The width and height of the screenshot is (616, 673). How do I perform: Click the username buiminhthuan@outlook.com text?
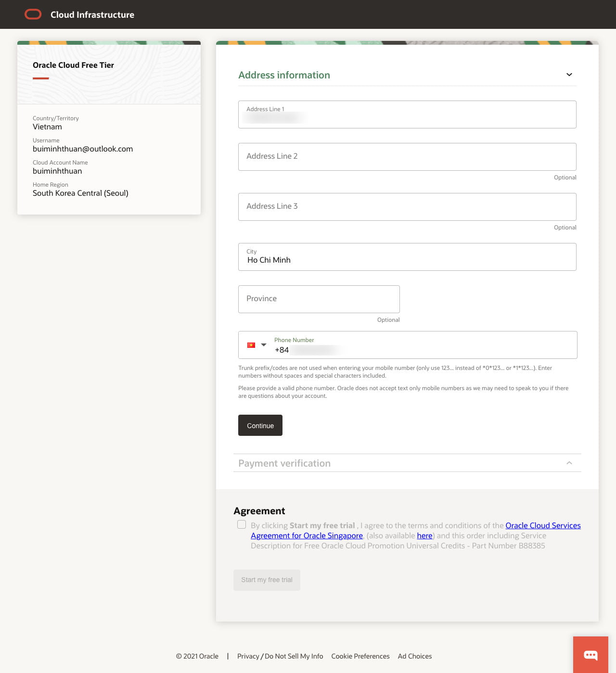(83, 149)
